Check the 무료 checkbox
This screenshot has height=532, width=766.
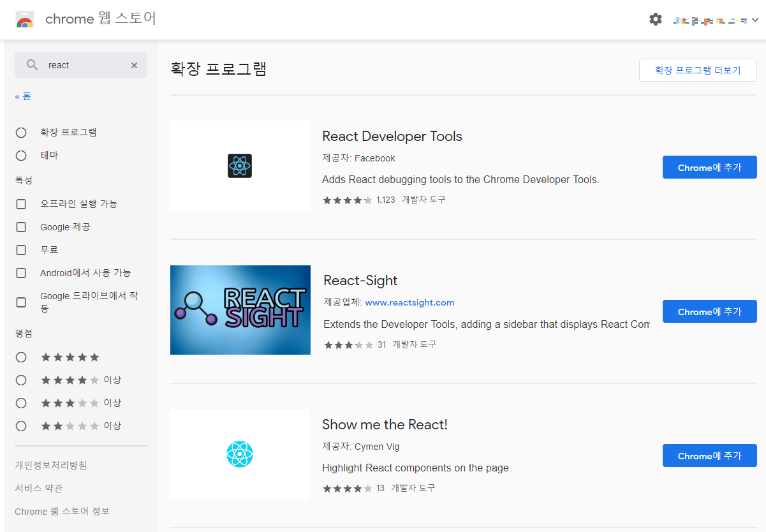(x=21, y=250)
